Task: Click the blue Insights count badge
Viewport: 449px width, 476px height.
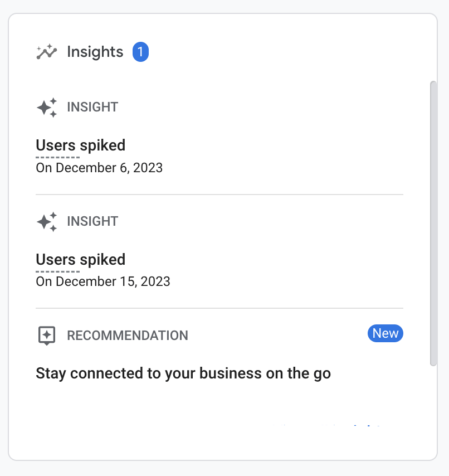Action: [x=140, y=52]
